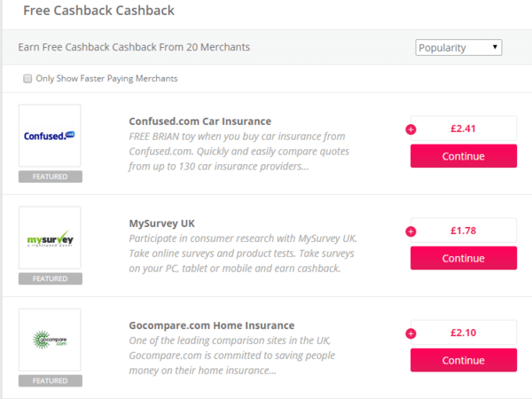Open the Popularity sort dropdown
This screenshot has width=532, height=399.
pos(458,47)
